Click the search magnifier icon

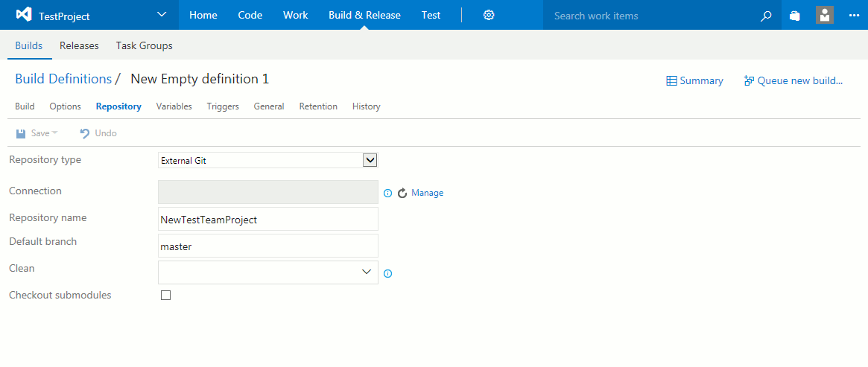(766, 16)
